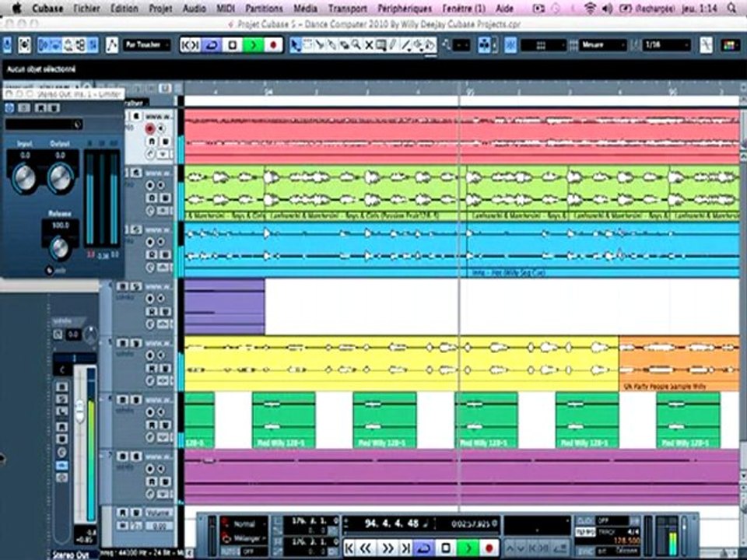
Task: Open the Projet menu
Action: coord(160,9)
